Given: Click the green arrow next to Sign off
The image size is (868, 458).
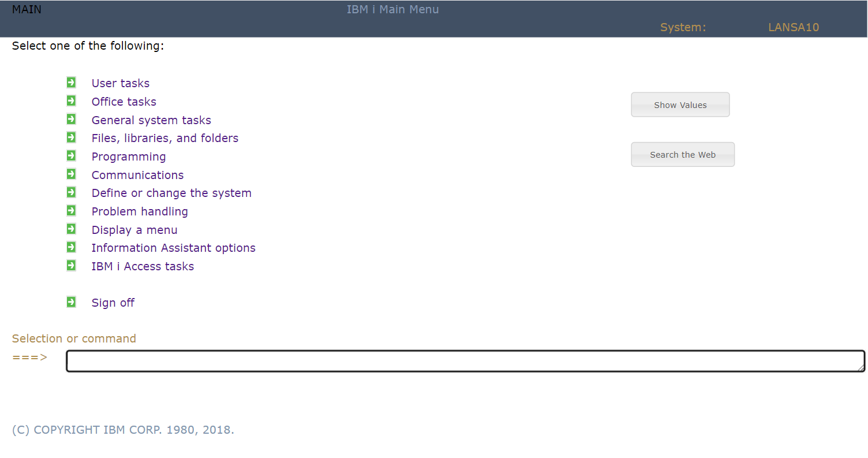Looking at the screenshot, I should pyautogui.click(x=71, y=302).
